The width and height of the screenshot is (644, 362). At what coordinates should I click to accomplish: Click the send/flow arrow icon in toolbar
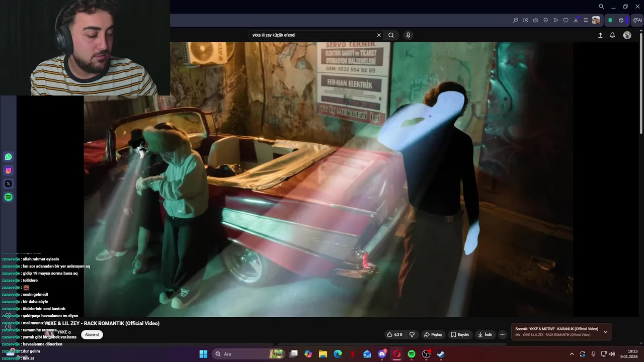(x=556, y=20)
